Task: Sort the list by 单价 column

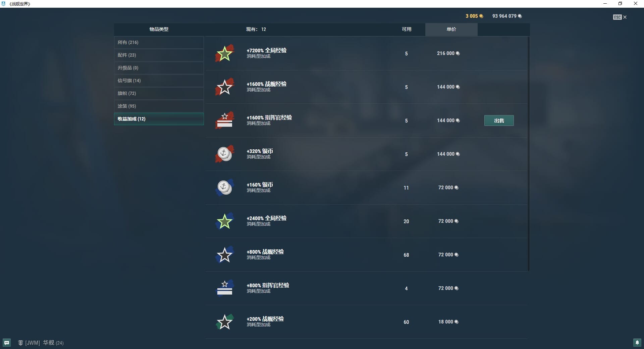Action: click(451, 29)
